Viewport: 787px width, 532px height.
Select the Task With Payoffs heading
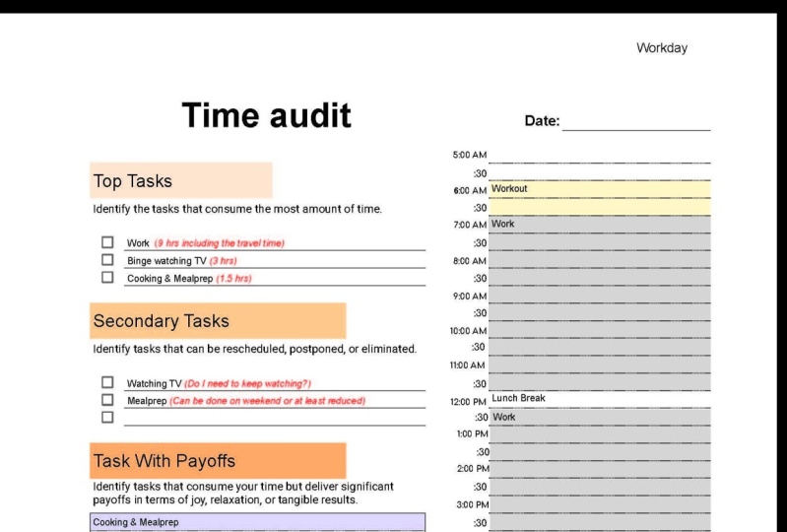click(164, 461)
